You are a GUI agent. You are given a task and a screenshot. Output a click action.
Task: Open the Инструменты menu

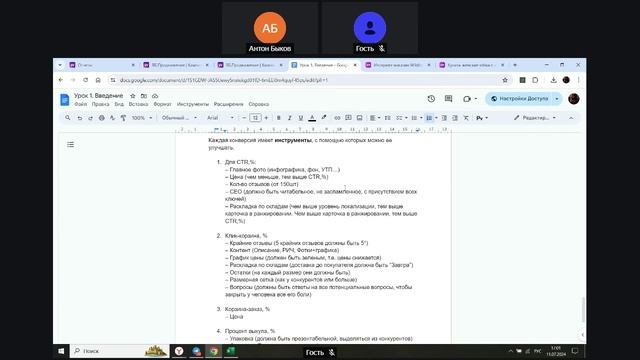[x=193, y=104]
